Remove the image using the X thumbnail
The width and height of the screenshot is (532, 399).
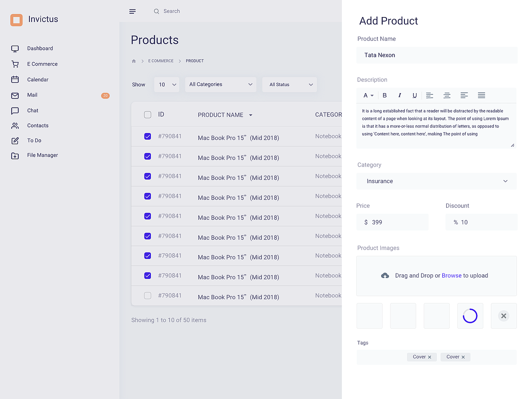pyautogui.click(x=504, y=316)
